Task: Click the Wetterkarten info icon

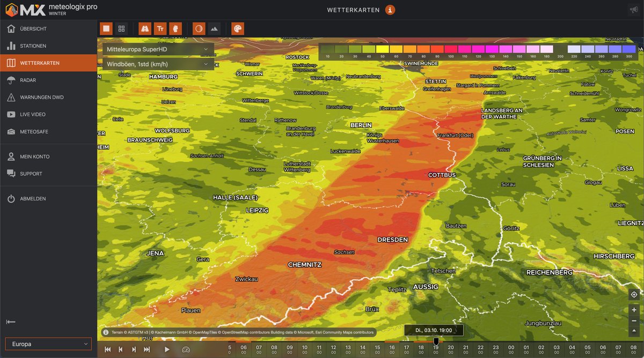Action: pos(390,10)
